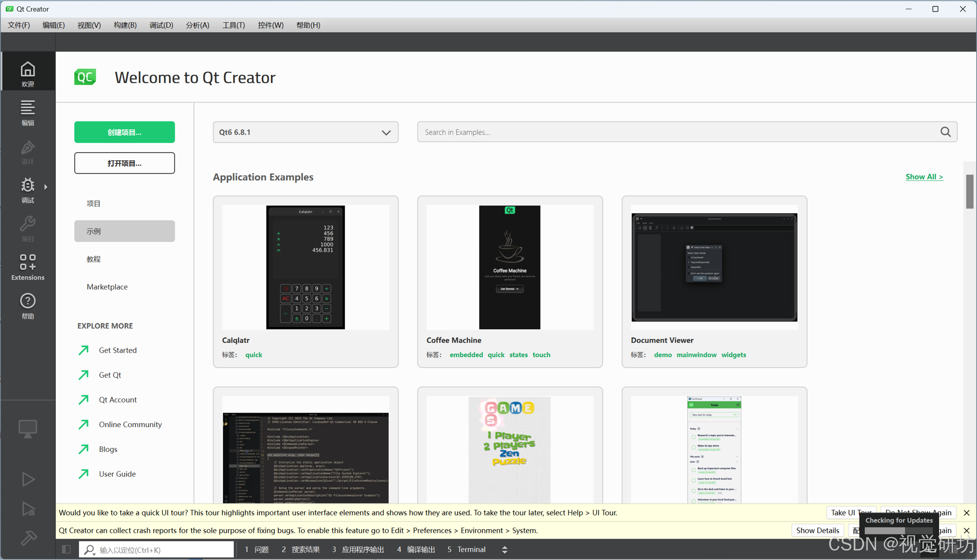This screenshot has width=977, height=560.
Task: Open the Extensions mode icon
Action: [x=28, y=267]
